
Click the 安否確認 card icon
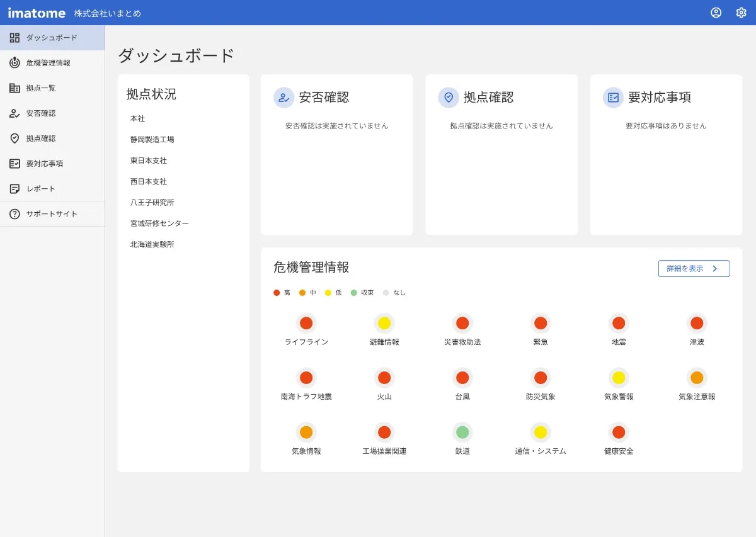[284, 98]
